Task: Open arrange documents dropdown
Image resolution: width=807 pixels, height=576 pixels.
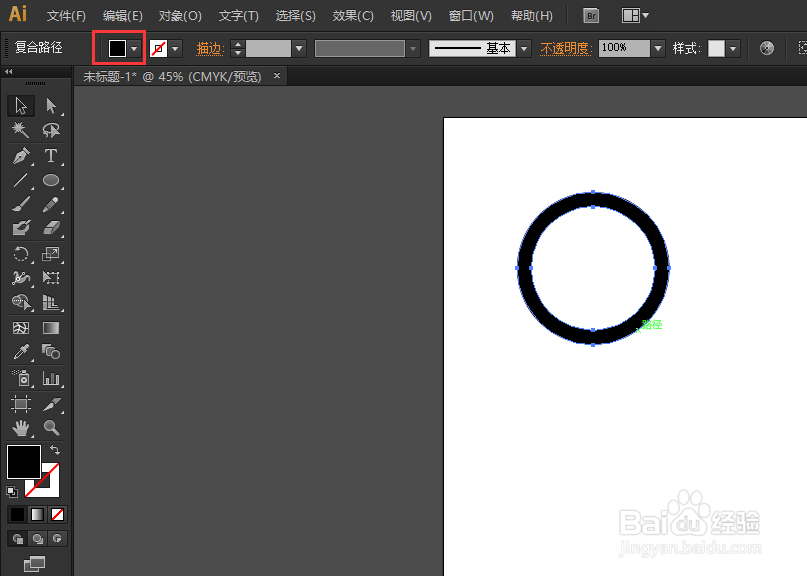Action: [635, 16]
